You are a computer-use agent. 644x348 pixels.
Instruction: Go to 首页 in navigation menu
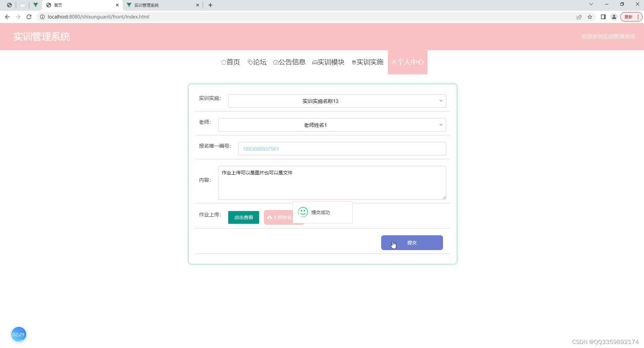[231, 62]
